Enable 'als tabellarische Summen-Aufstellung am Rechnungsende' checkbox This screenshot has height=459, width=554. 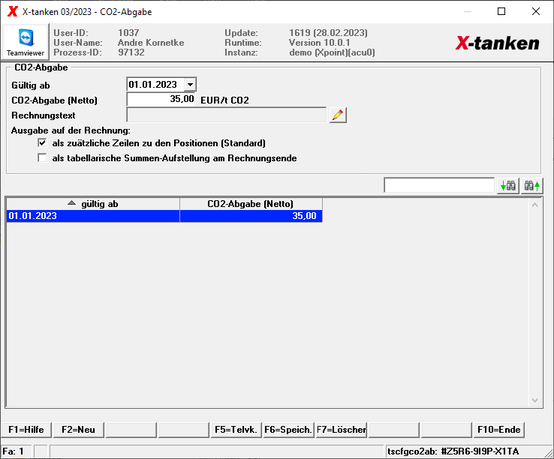coord(42,158)
